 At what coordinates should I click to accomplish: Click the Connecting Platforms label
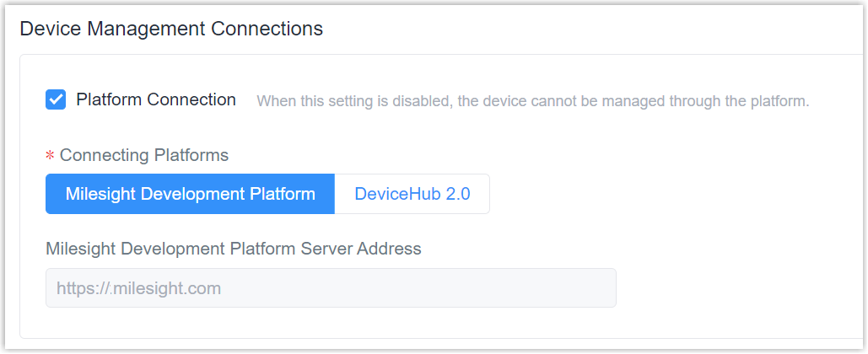tap(144, 155)
